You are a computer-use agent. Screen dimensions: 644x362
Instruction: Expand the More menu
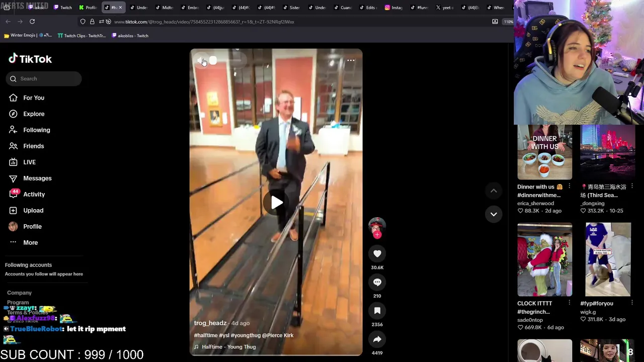click(x=24, y=242)
